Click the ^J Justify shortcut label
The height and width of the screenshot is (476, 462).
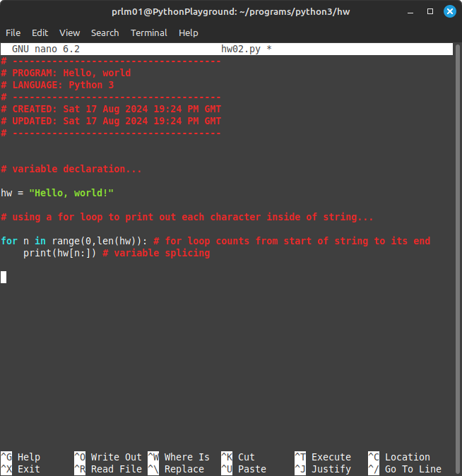coord(323,469)
